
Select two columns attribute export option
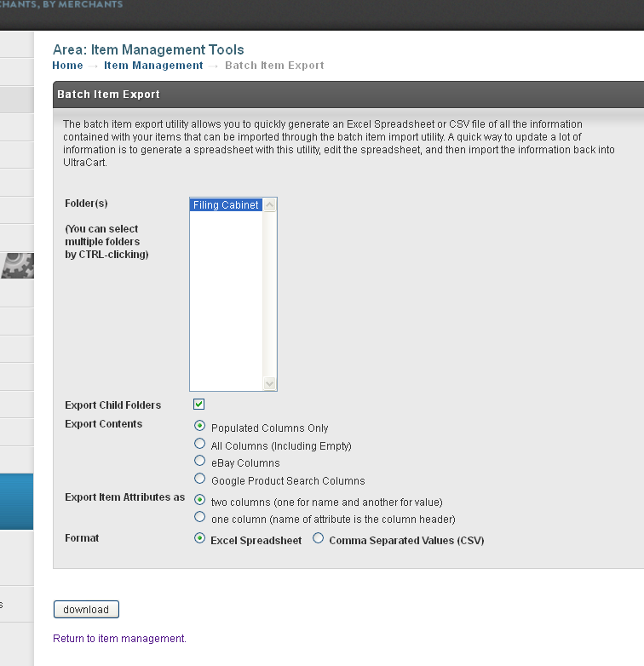click(x=199, y=500)
